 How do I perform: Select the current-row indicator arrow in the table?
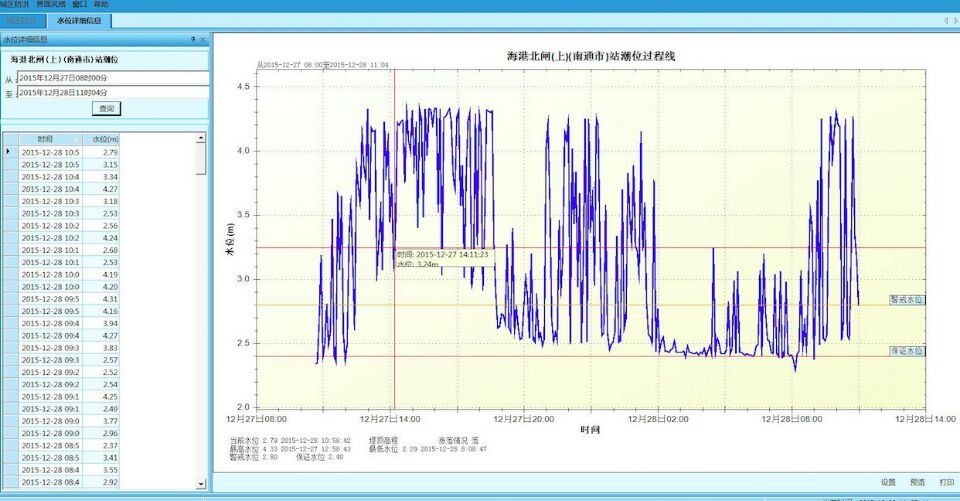click(9, 151)
